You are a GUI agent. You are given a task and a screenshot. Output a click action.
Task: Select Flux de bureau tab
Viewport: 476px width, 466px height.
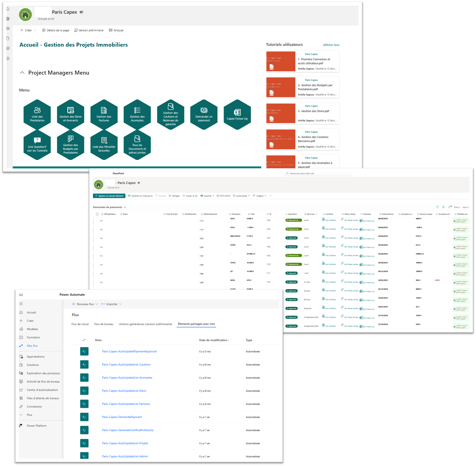(x=104, y=324)
